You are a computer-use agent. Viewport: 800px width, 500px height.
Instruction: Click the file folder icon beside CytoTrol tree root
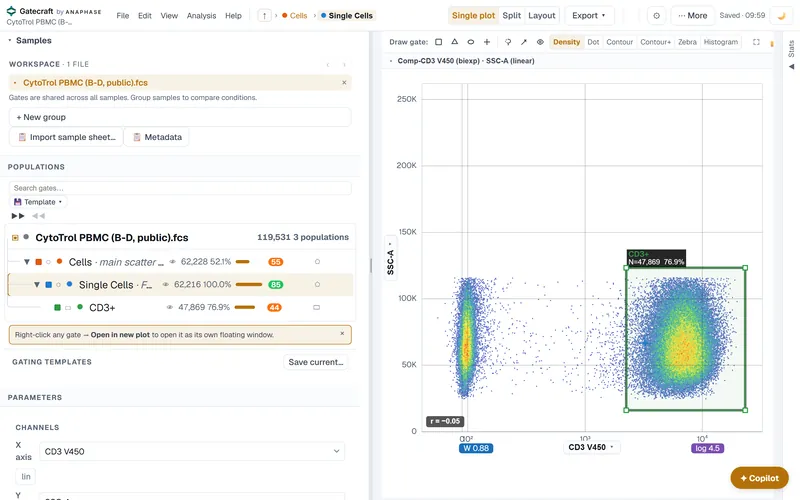(x=15, y=237)
